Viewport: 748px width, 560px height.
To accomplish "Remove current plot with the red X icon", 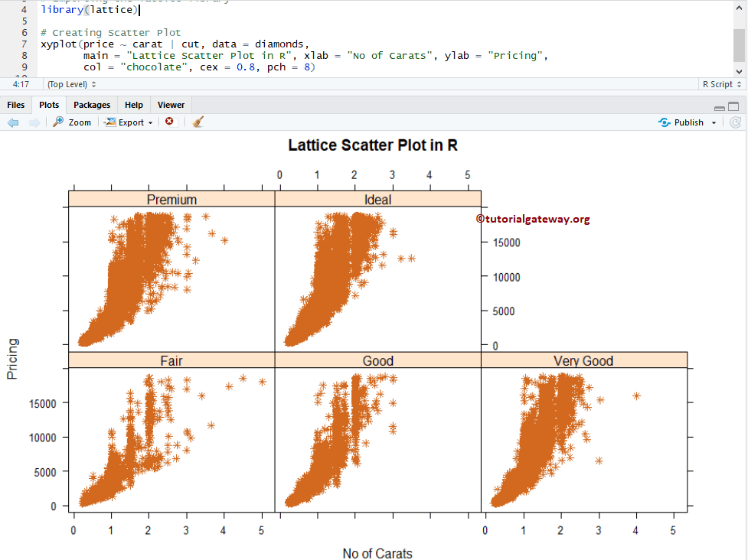I will coord(169,122).
